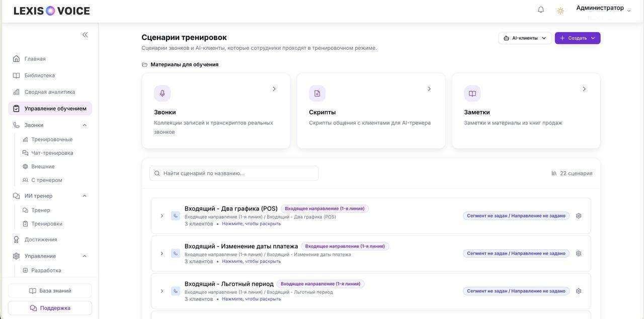Click the search magnifier icon
This screenshot has height=319, width=644.
coord(157,173)
